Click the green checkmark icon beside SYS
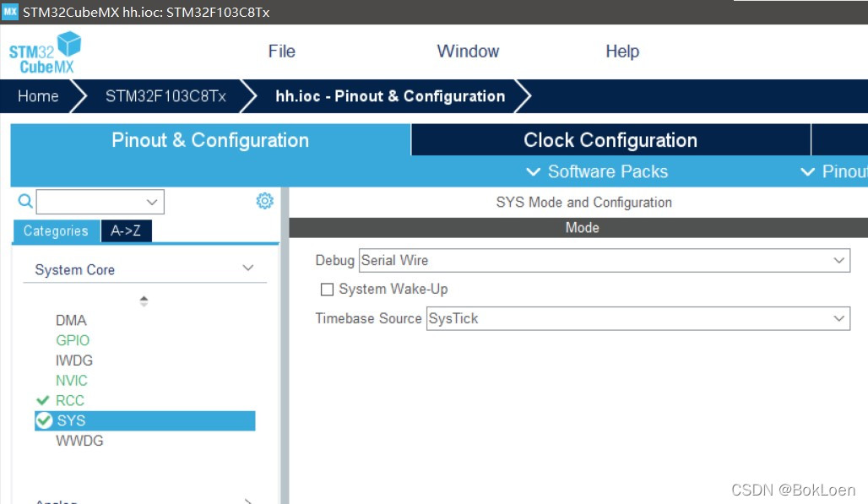 (44, 420)
